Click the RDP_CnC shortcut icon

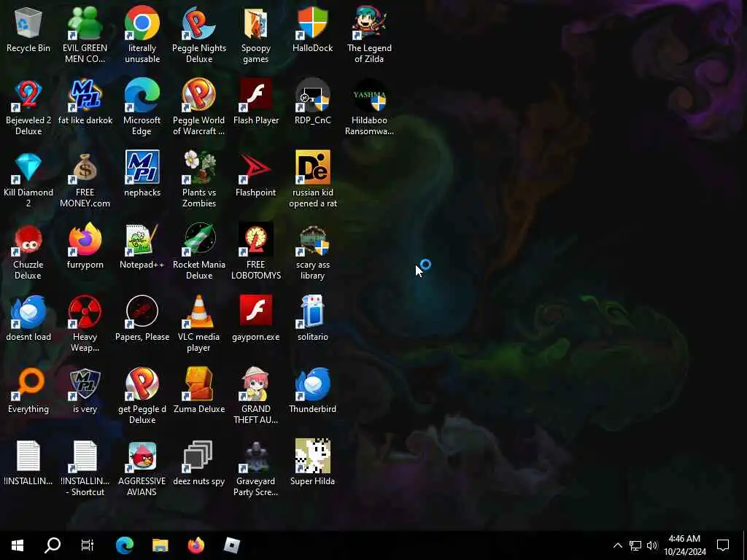click(x=312, y=102)
